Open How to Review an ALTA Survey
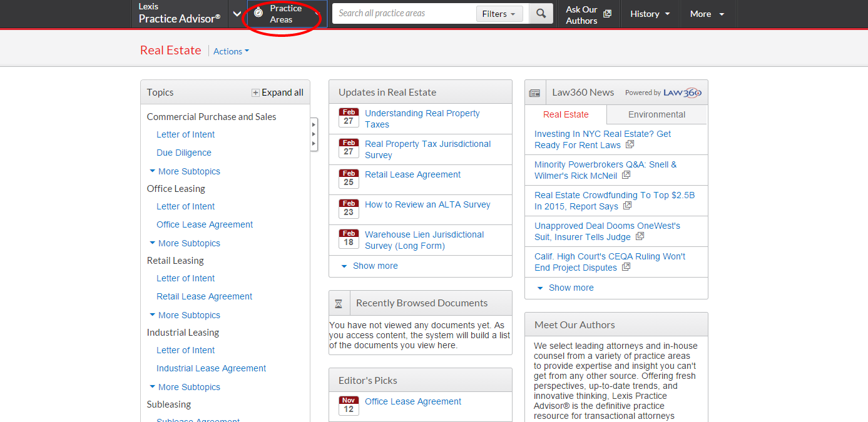Screen dimensions: 868x422 click(427, 204)
